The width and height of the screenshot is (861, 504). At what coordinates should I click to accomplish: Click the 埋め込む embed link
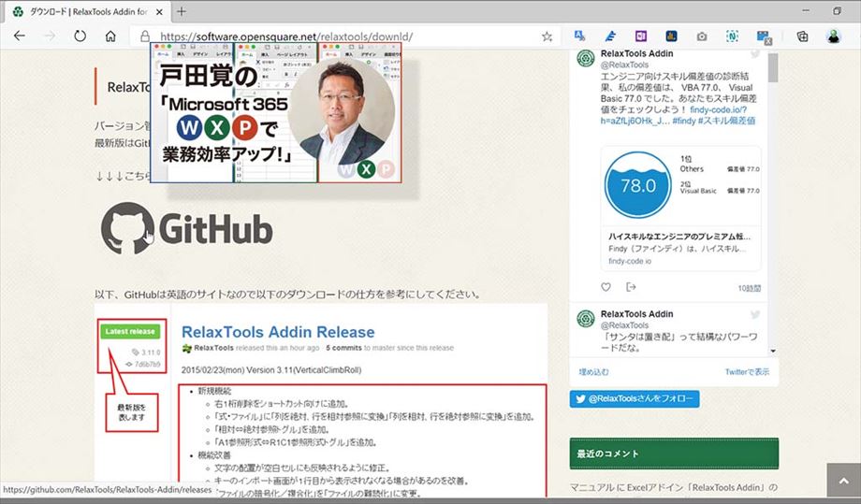593,372
